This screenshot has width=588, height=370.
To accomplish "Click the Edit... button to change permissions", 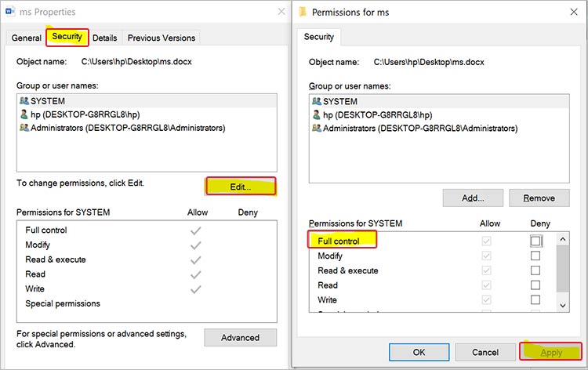I will tap(241, 187).
